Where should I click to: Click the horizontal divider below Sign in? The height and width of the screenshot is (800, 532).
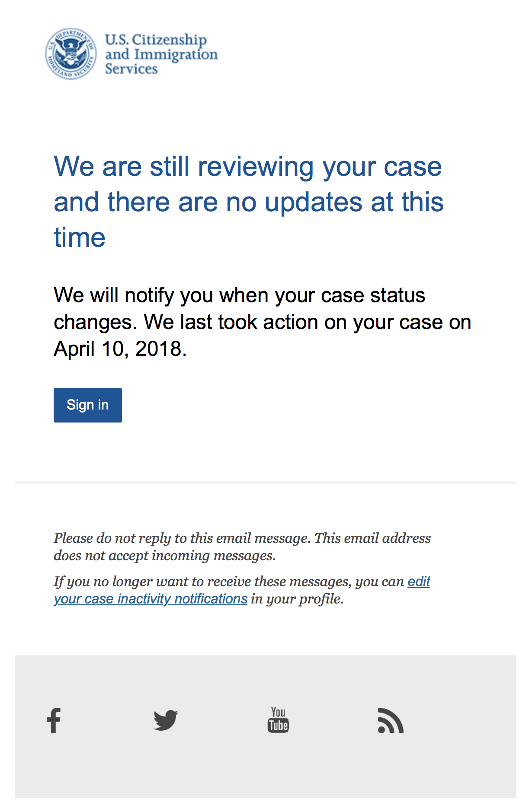(x=266, y=482)
